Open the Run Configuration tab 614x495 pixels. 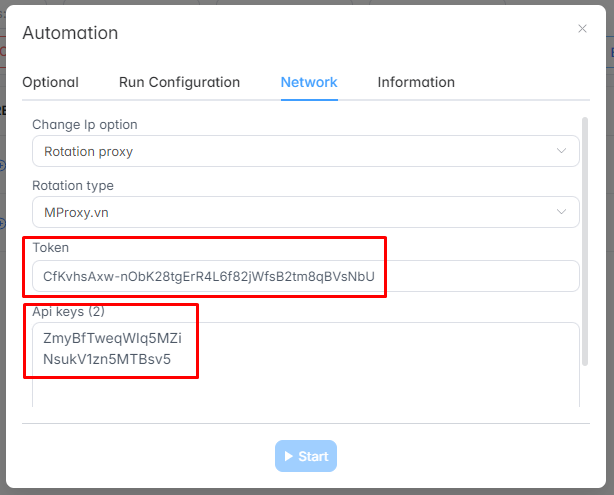179,82
